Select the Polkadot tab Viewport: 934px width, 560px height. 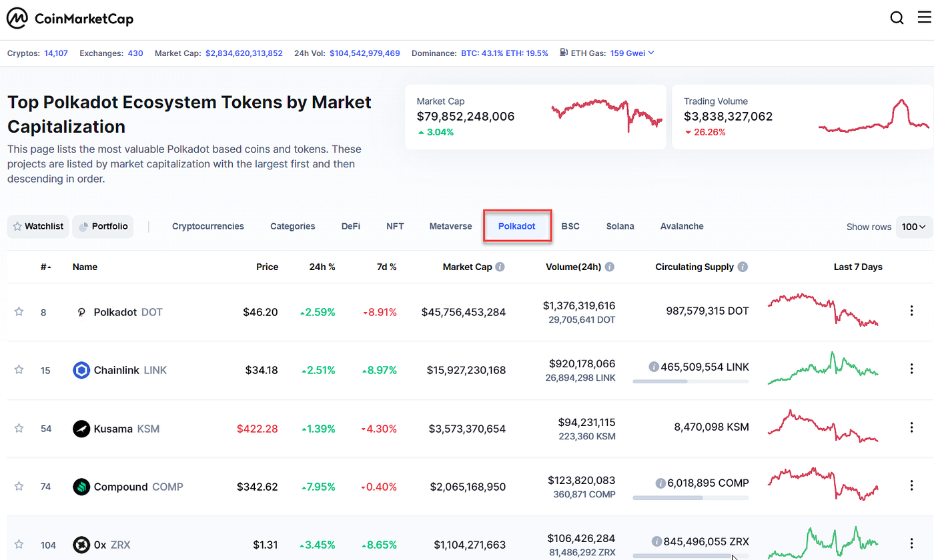(x=518, y=227)
